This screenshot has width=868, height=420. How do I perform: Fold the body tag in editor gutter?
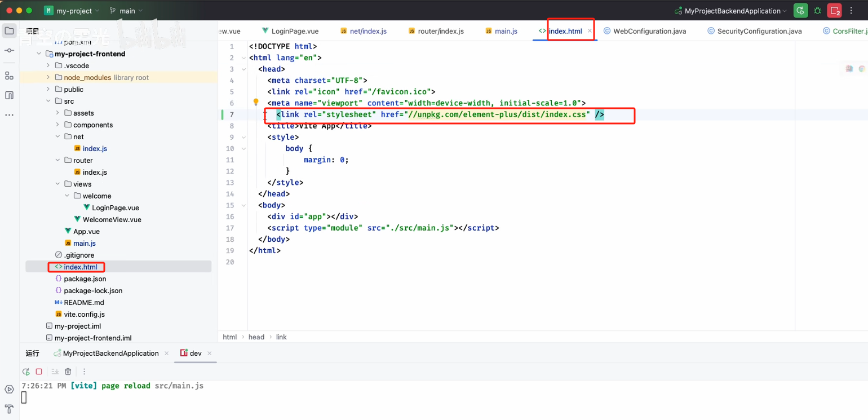[x=243, y=205]
